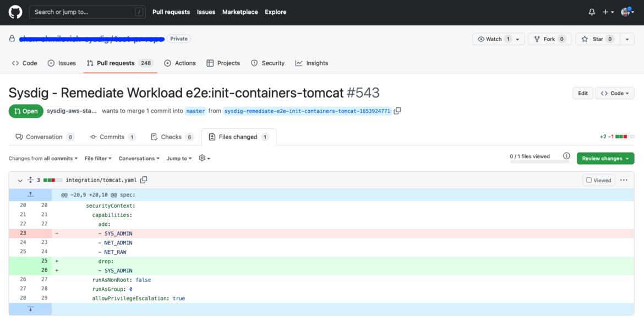This screenshot has height=326, width=644.
Task: Focus the Search or jump to field
Action: (88, 12)
